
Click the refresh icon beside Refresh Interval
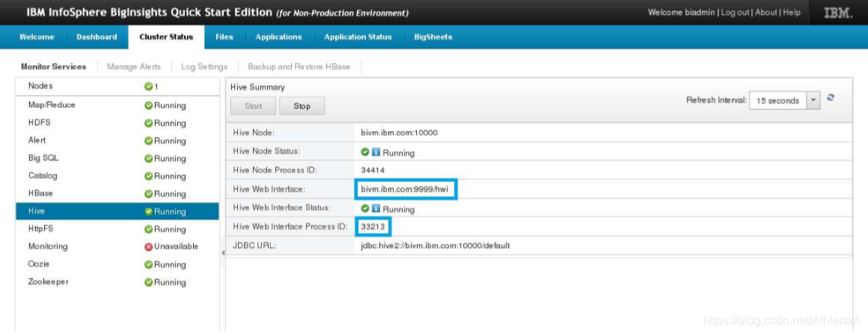point(831,97)
